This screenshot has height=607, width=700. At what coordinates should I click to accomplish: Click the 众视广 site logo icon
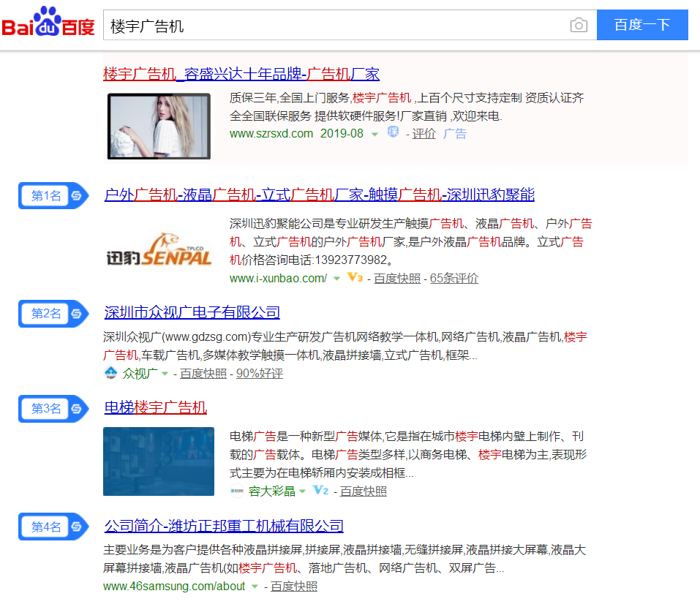(110, 373)
